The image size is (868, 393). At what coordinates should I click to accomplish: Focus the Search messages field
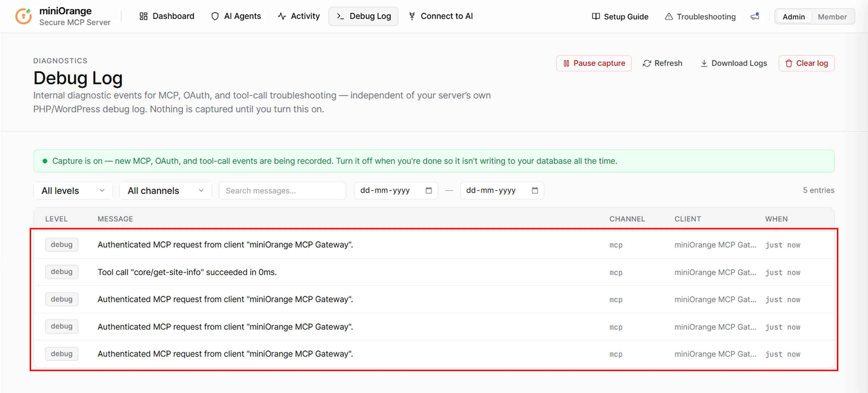click(x=282, y=191)
